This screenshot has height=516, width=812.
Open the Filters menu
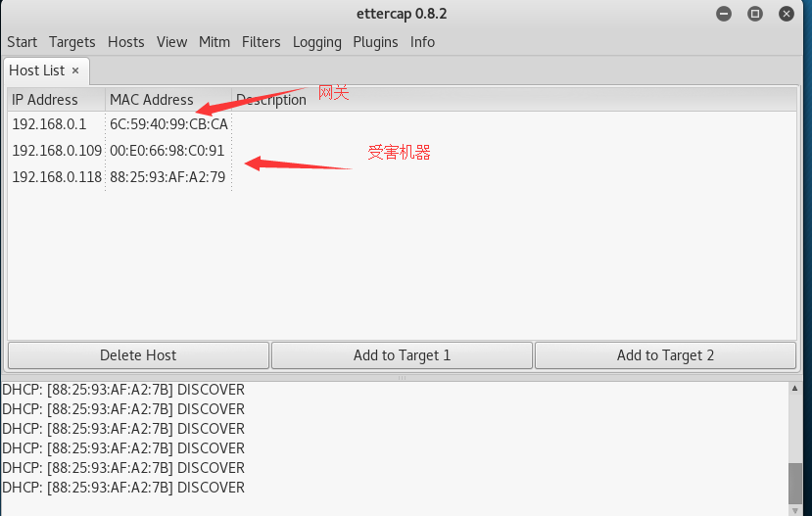pos(261,42)
